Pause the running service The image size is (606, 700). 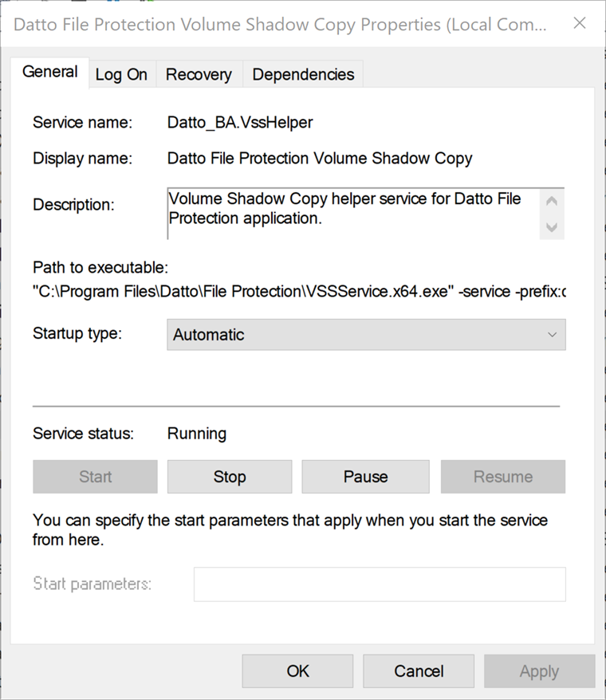pyautogui.click(x=365, y=476)
